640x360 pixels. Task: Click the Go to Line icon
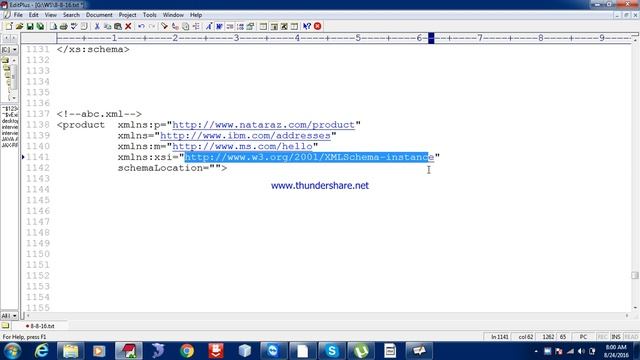[196, 27]
